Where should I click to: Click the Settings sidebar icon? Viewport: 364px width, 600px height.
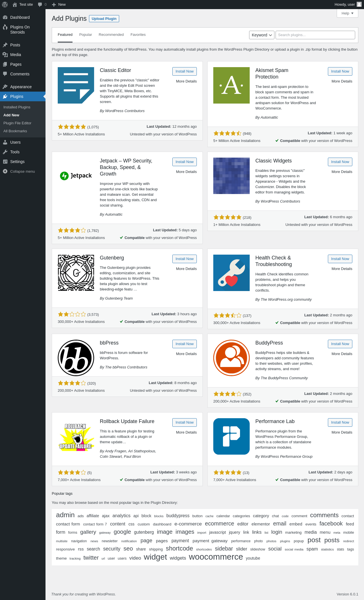click(5, 162)
